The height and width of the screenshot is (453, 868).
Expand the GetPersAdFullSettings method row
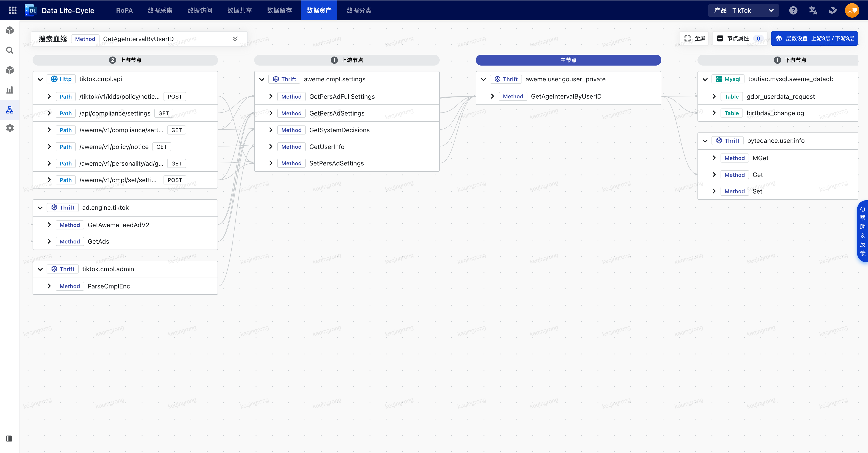tap(270, 97)
